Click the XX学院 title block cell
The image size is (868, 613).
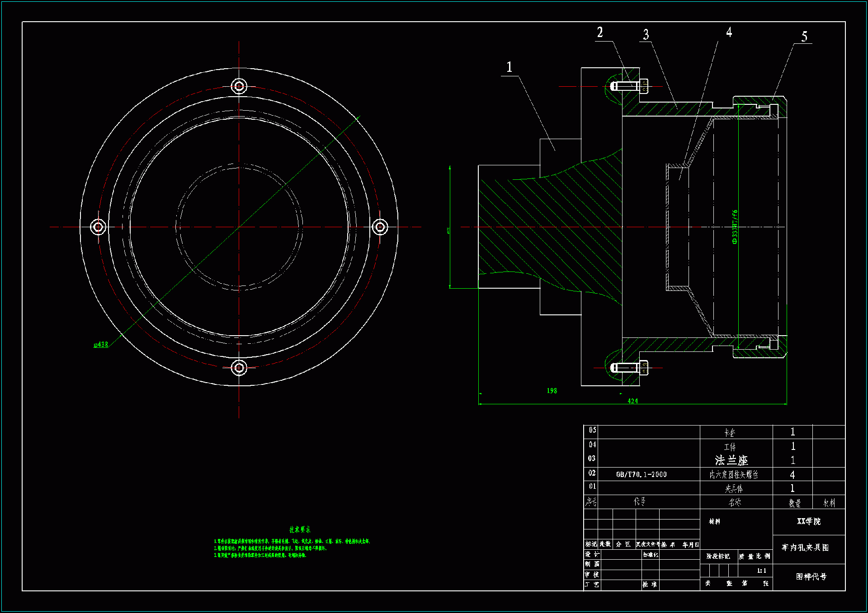pyautogui.click(x=808, y=521)
